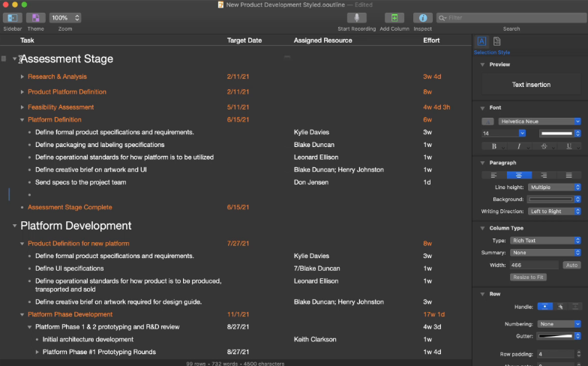This screenshot has height=366, width=588.
Task: Open the font size 14 dropdown
Action: (522, 133)
